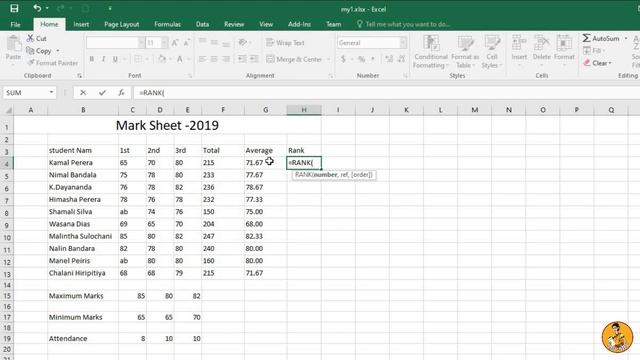
Task: Toggle Middle Align
Action: [214, 42]
